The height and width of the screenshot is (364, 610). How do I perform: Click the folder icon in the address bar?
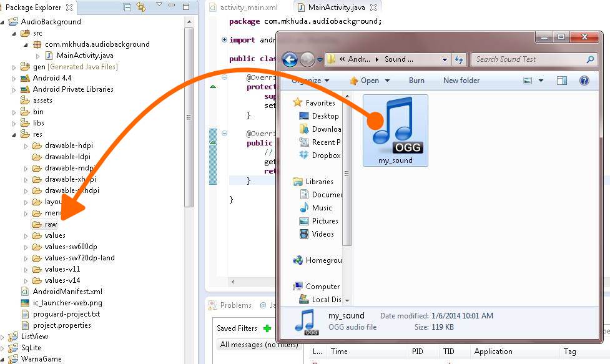pyautogui.click(x=332, y=59)
